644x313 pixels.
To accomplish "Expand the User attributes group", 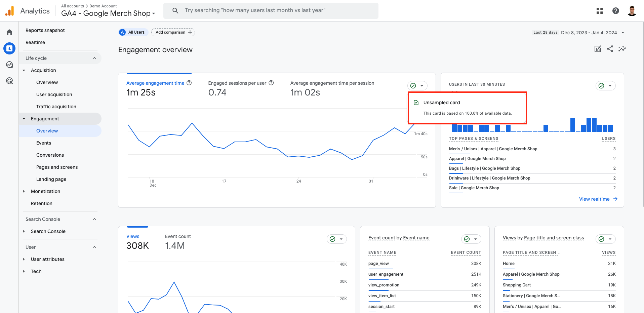I will tap(24, 259).
